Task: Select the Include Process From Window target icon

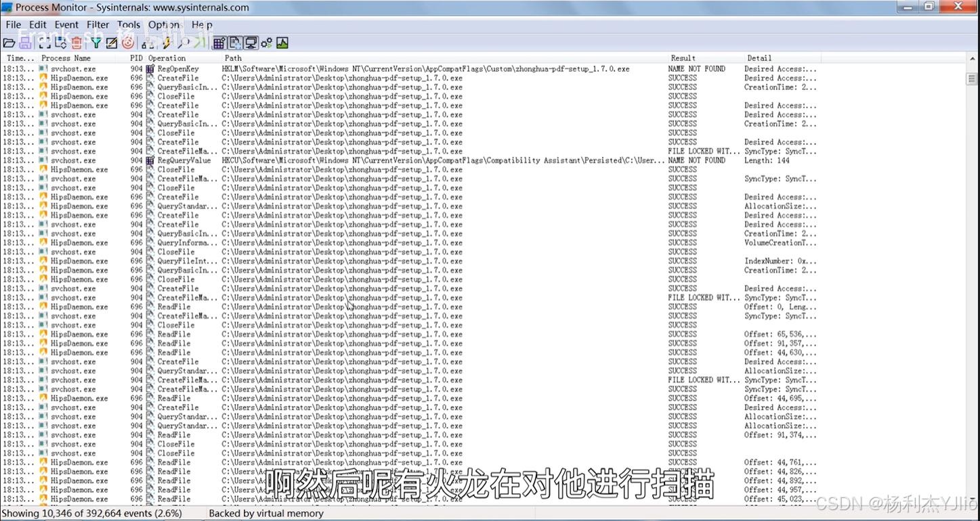Action: [127, 43]
